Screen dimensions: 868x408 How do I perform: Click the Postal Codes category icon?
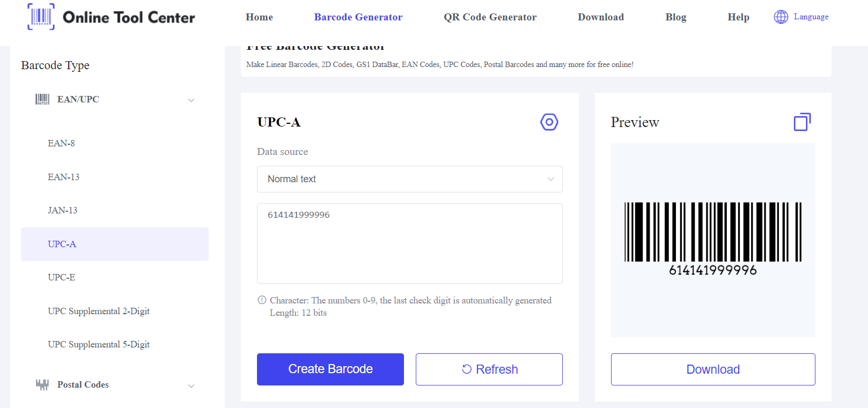42,384
